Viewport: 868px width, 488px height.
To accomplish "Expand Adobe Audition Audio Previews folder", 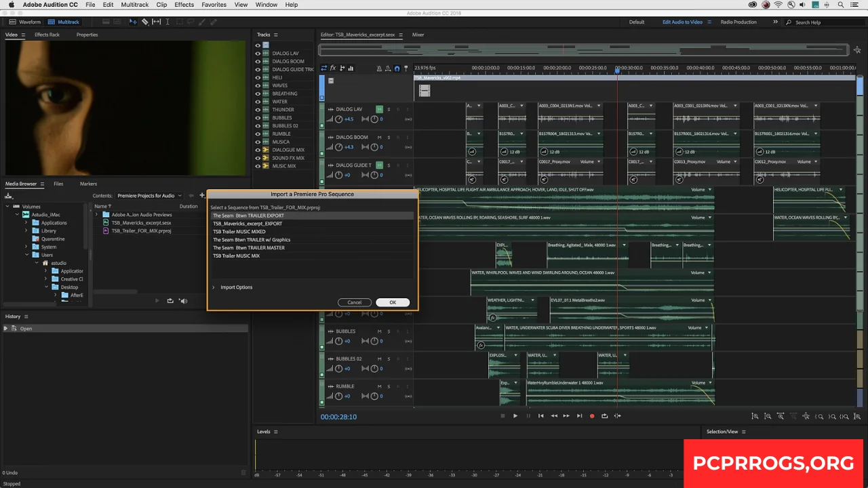I will 96,215.
